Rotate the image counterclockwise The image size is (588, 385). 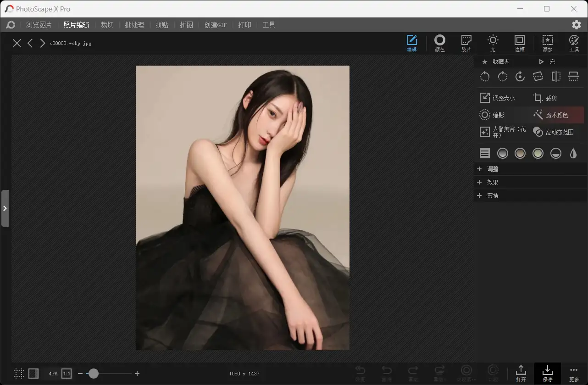[x=485, y=77]
